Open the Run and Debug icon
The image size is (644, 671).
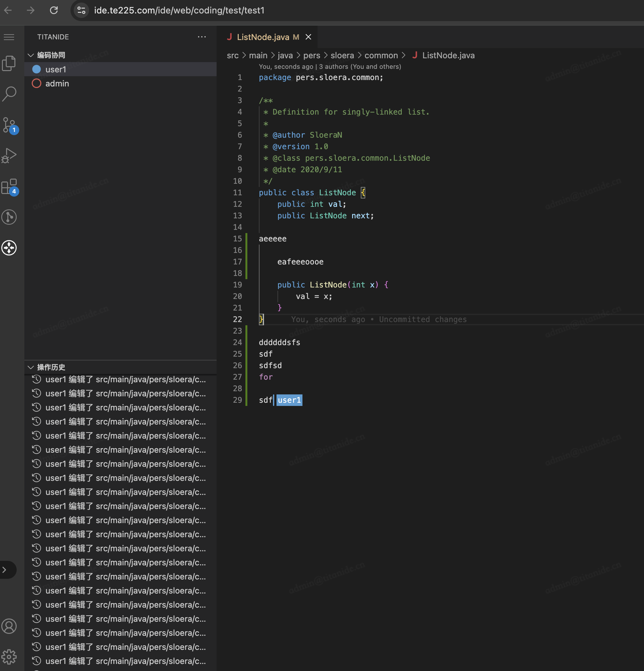9,155
